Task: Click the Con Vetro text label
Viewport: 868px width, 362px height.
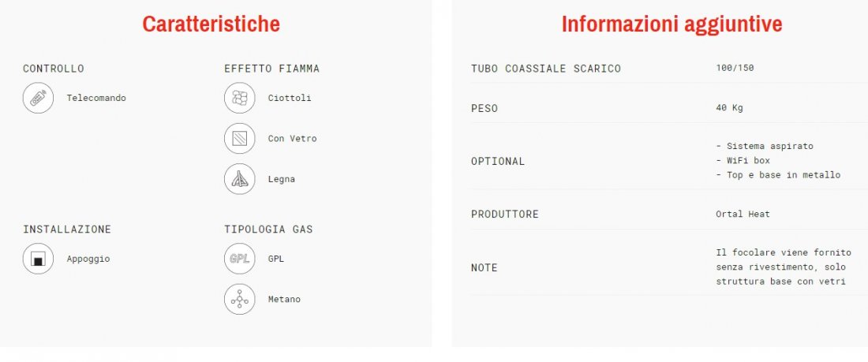Action: 292,139
